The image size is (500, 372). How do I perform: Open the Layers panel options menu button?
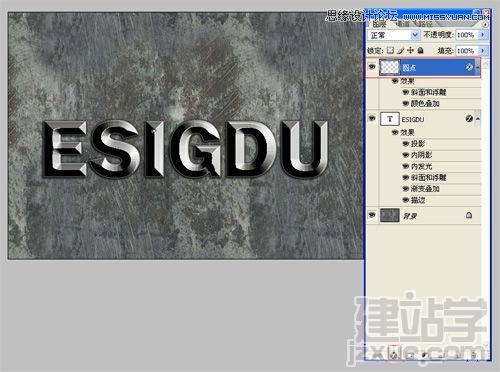pyautogui.click(x=485, y=24)
